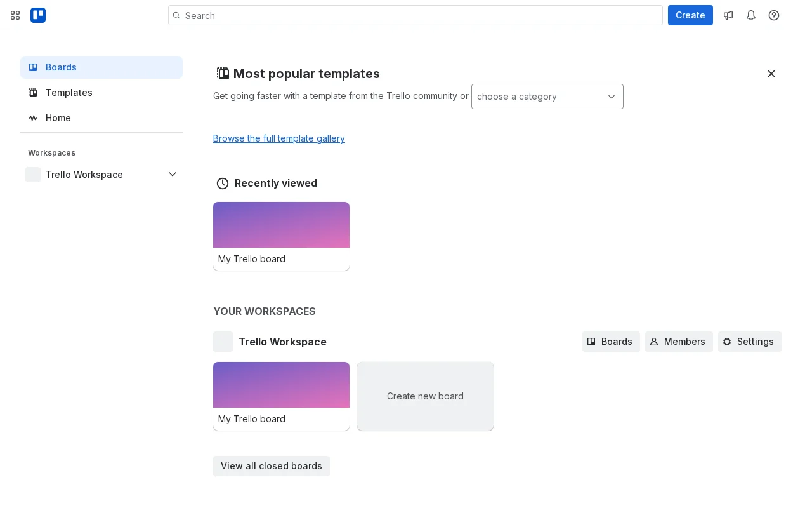The height and width of the screenshot is (508, 812).
Task: Switch to Templates in the sidebar
Action: click(69, 93)
